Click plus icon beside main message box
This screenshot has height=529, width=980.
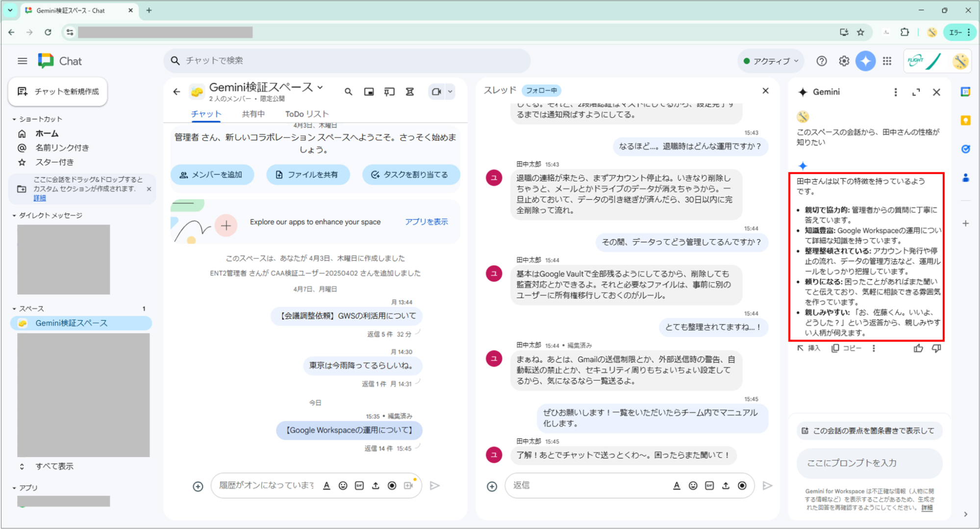198,486
